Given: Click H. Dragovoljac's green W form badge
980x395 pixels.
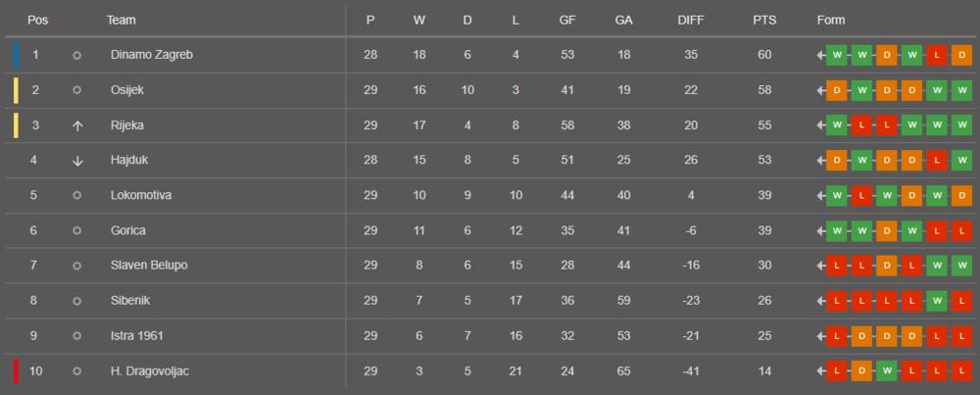Looking at the screenshot, I should point(886,371).
